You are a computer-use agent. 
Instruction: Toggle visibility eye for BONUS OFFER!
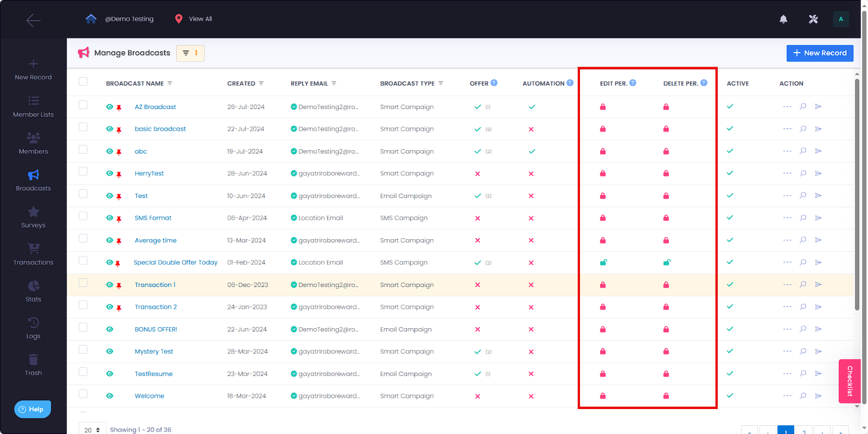pos(110,329)
